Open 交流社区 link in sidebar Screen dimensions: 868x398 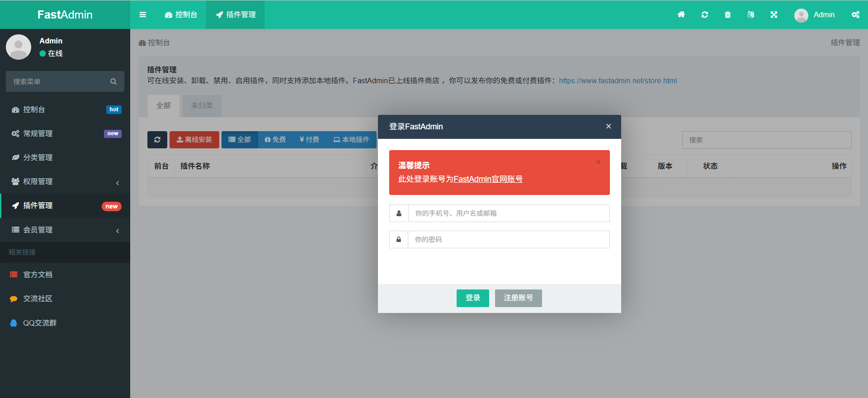(x=65, y=298)
